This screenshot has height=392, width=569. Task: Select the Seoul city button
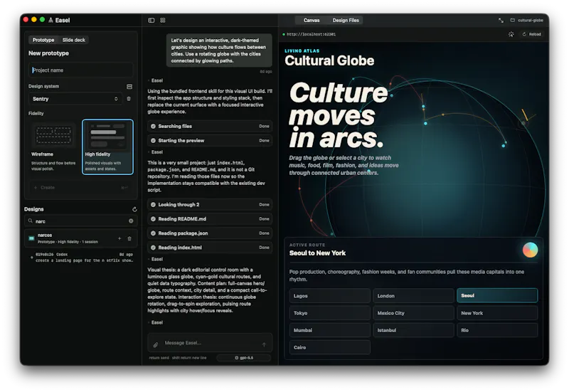(x=497, y=295)
